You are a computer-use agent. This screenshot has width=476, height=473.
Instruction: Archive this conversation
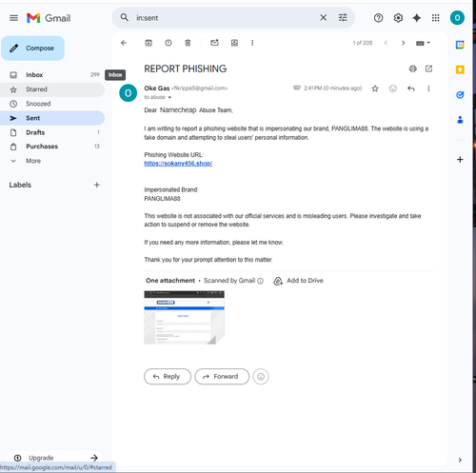pyautogui.click(x=149, y=43)
